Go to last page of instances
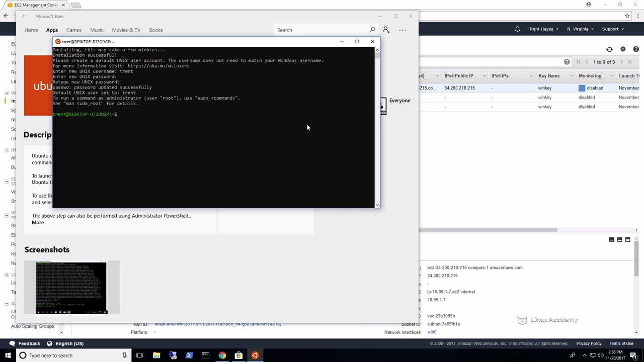This screenshot has height=362, width=644. (629, 62)
